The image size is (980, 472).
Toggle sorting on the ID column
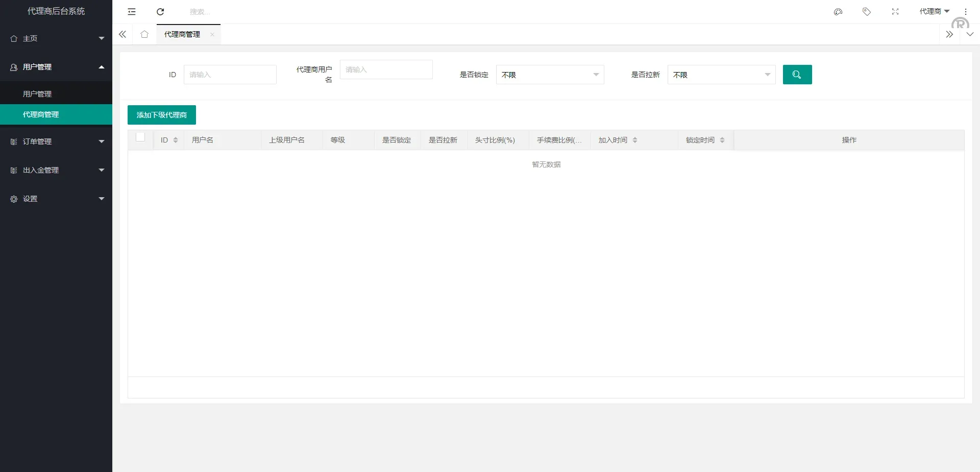pos(176,139)
